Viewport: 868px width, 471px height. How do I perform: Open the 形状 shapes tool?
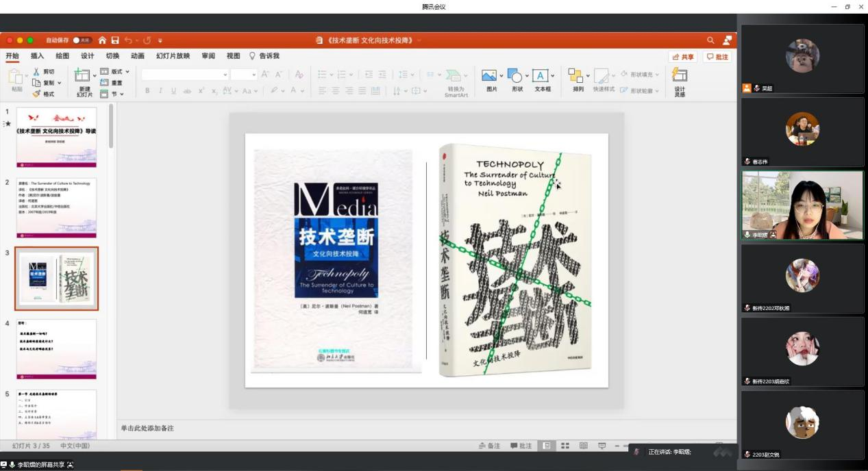pyautogui.click(x=515, y=76)
